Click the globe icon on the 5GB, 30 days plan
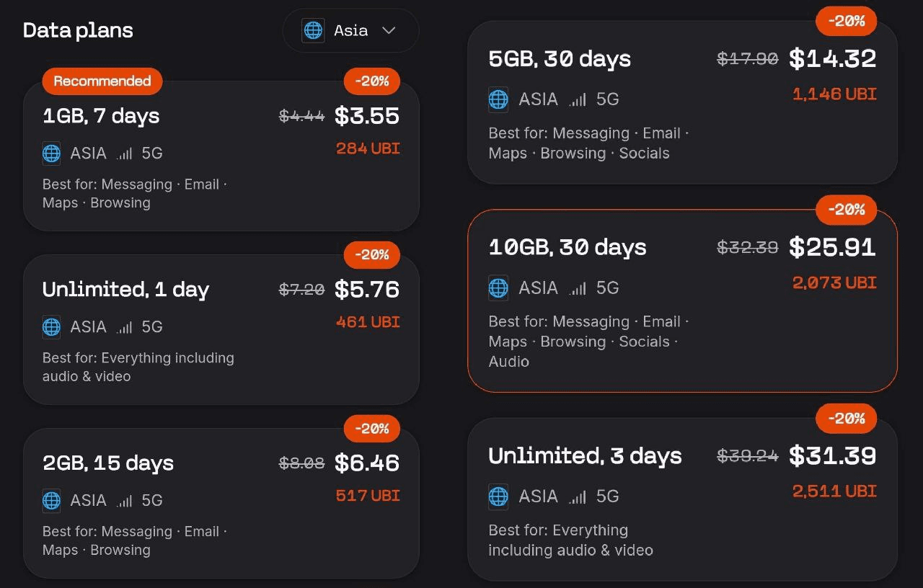Image resolution: width=923 pixels, height=588 pixels. (498, 99)
